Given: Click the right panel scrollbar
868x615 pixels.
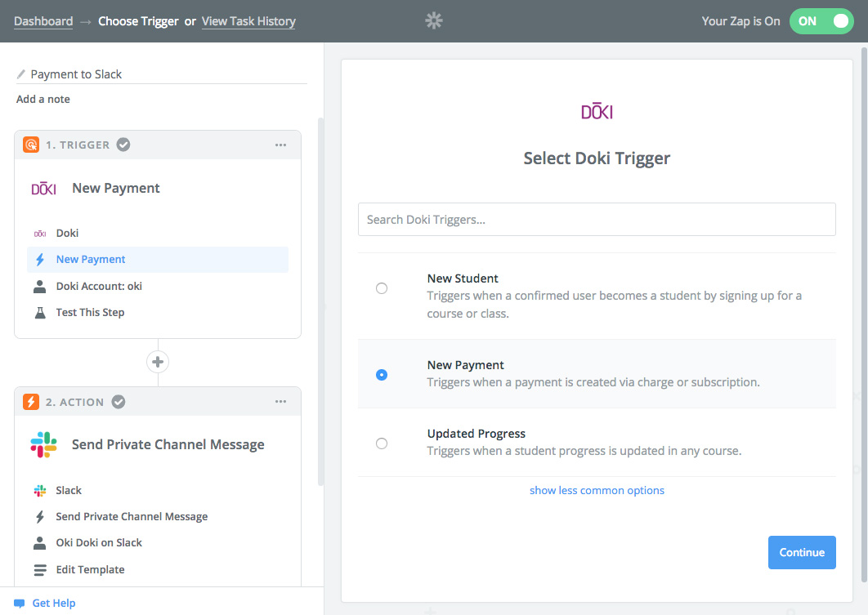Looking at the screenshot, I should pyautogui.click(x=864, y=315).
